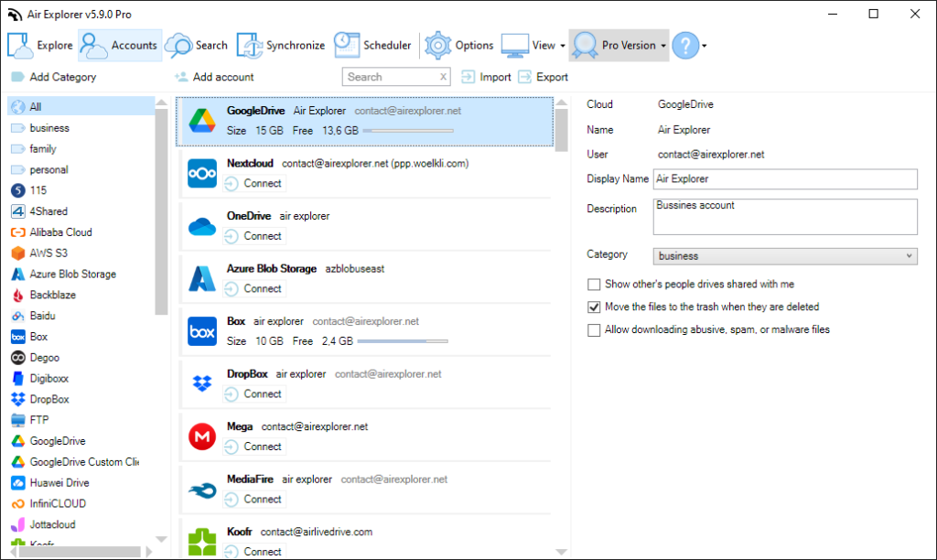Open the Category dropdown showing business
Viewport: 937px width, 560px height.
pos(782,256)
